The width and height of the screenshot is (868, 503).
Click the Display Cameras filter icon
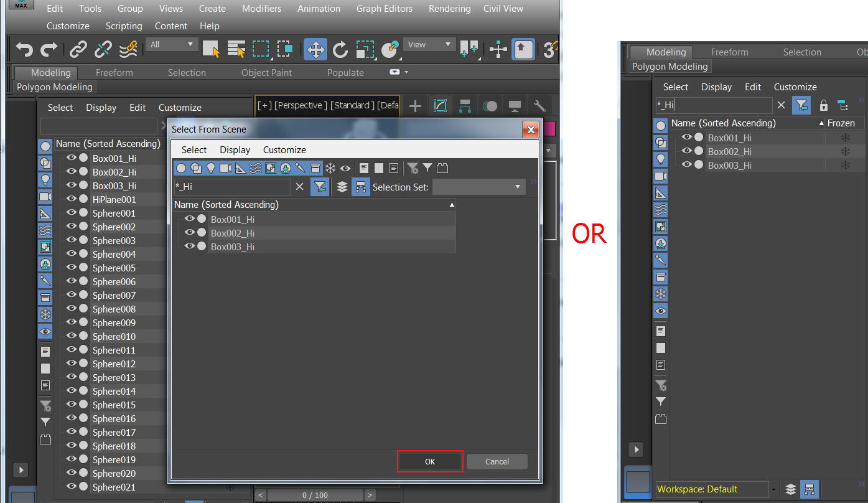coord(226,168)
